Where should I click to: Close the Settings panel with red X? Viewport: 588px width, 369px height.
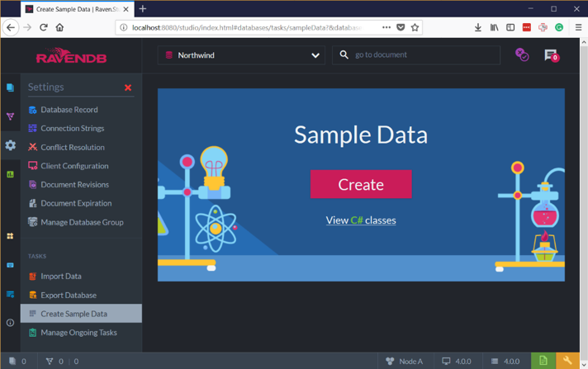pyautogui.click(x=128, y=88)
